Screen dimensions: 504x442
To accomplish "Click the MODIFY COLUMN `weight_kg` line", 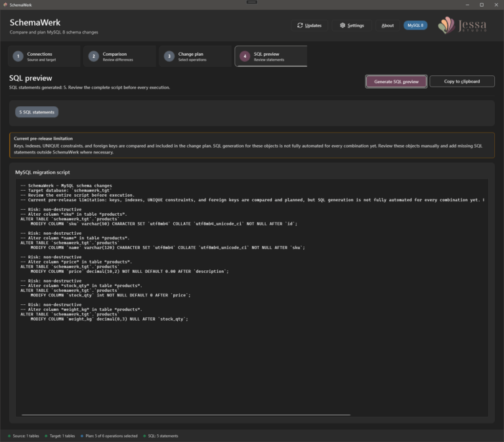I will click(x=110, y=319).
